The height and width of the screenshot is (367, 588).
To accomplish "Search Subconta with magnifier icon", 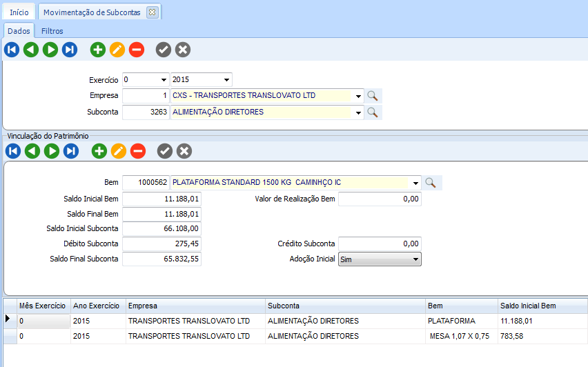I will pos(373,112).
